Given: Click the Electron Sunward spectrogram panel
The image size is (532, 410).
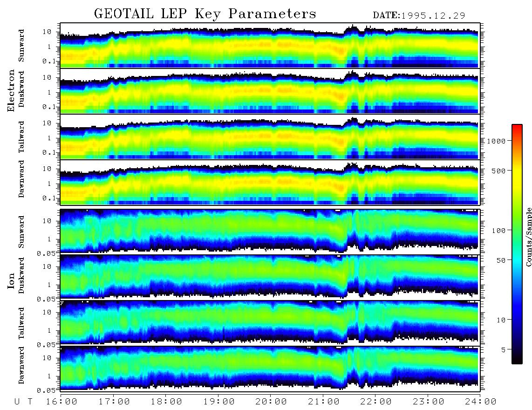Looking at the screenshot, I should point(270,46).
